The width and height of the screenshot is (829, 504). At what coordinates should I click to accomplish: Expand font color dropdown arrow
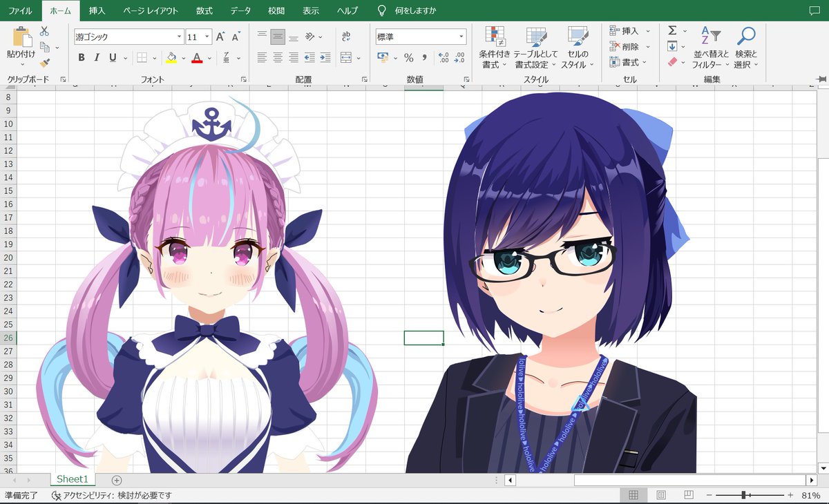tap(208, 58)
